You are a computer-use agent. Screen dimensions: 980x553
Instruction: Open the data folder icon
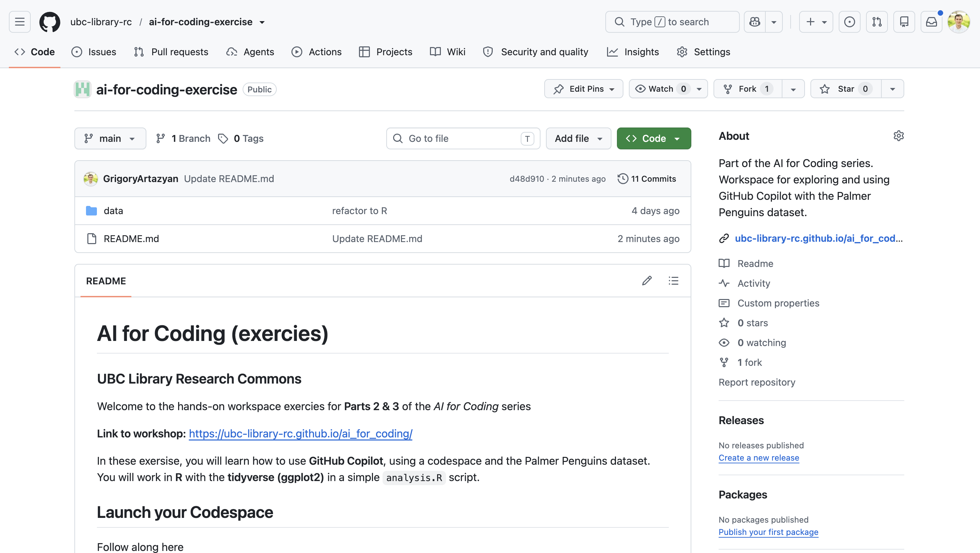tap(91, 211)
